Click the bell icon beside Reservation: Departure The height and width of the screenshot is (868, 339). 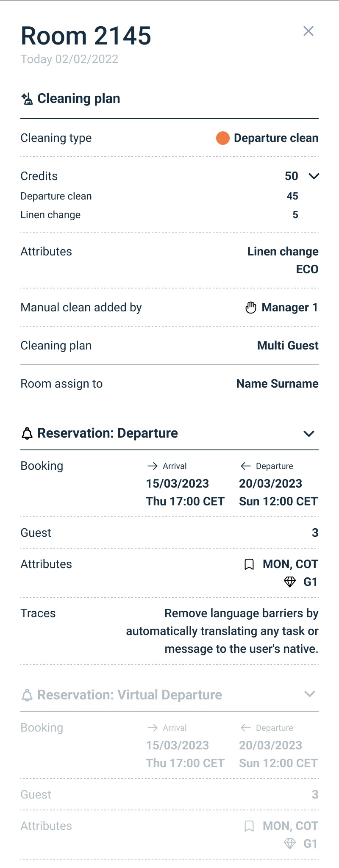27,433
